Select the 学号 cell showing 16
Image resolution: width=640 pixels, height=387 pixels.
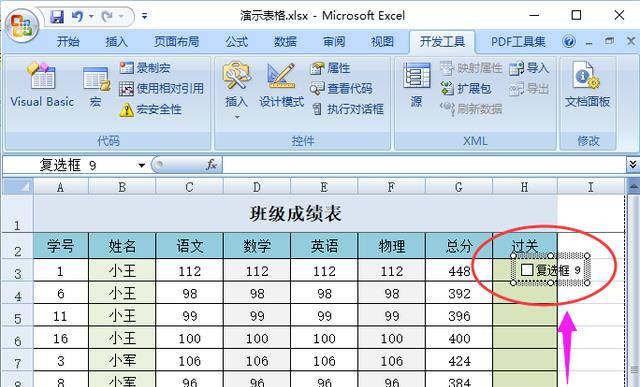point(60,338)
